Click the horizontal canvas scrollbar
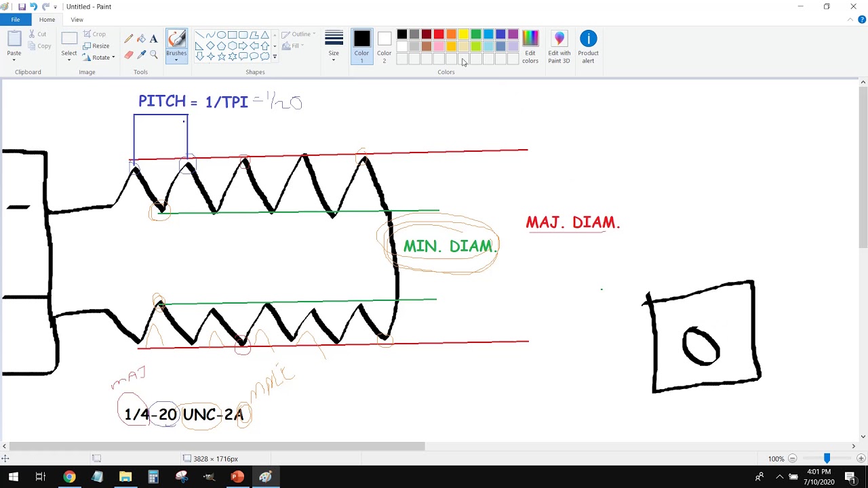This screenshot has height=488, width=868. pyautogui.click(x=217, y=446)
